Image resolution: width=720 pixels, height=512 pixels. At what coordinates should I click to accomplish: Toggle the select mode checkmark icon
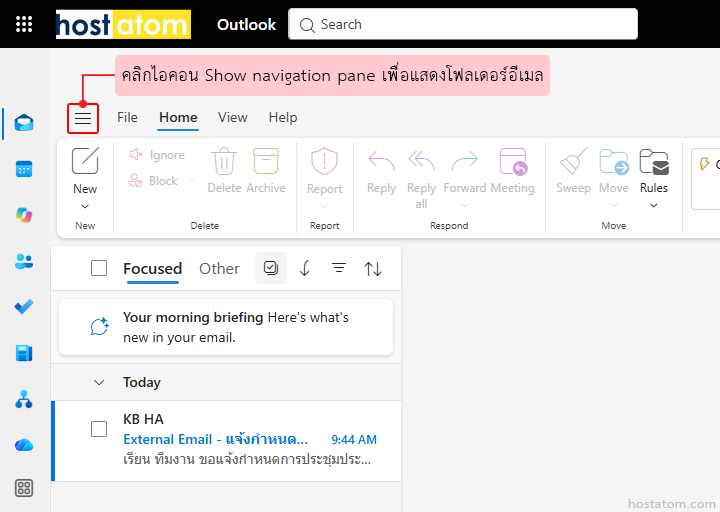271,268
